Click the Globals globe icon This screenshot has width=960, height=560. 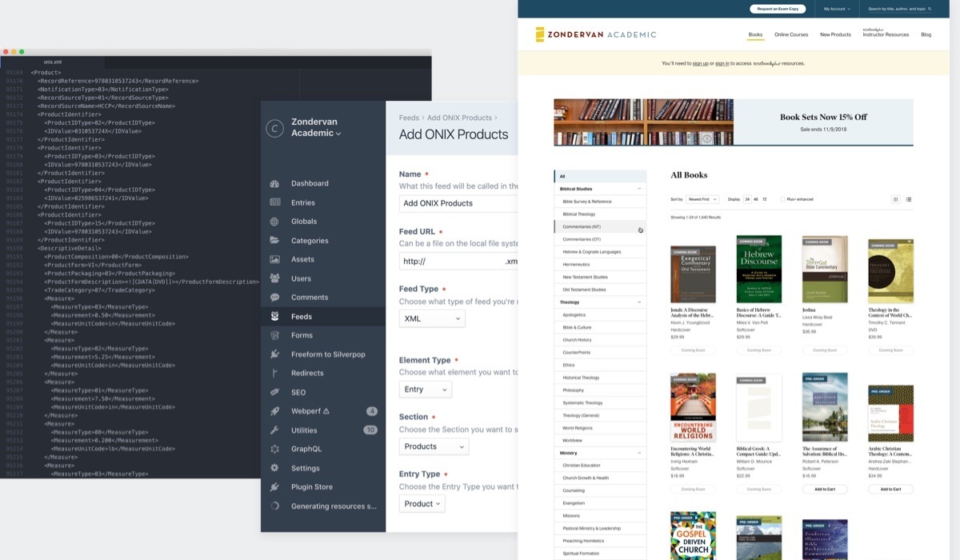pyautogui.click(x=275, y=222)
